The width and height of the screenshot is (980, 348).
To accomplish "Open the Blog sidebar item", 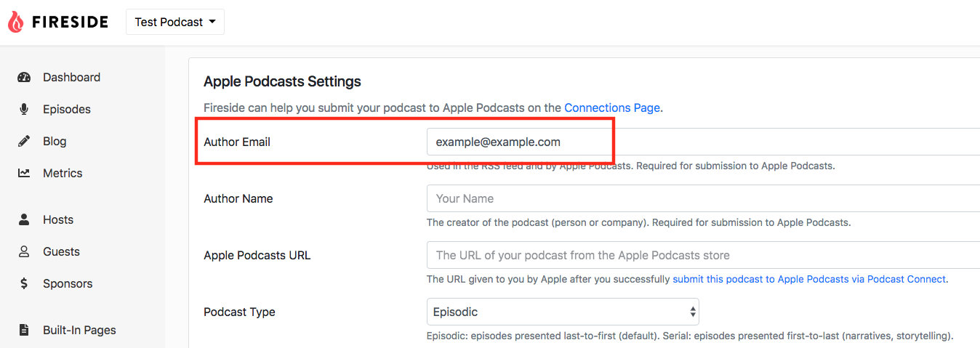I will point(55,141).
